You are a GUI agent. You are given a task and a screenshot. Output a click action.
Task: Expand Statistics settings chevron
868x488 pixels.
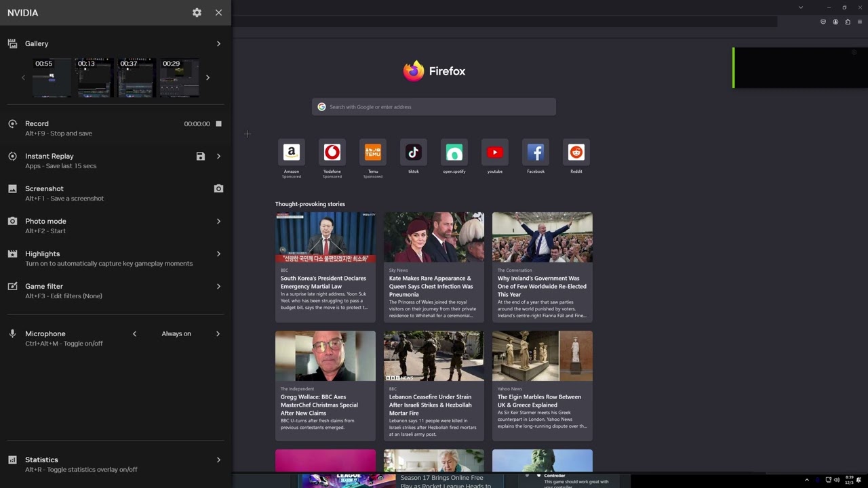pyautogui.click(x=218, y=460)
